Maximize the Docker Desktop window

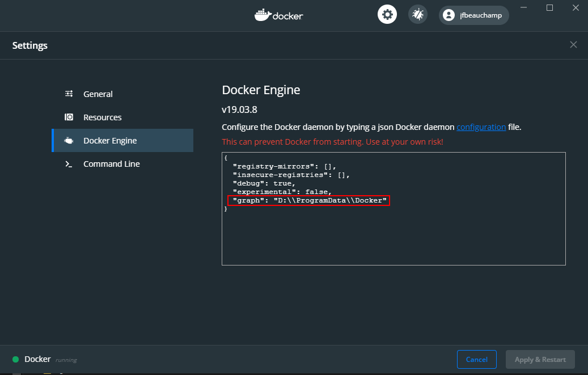point(549,7)
